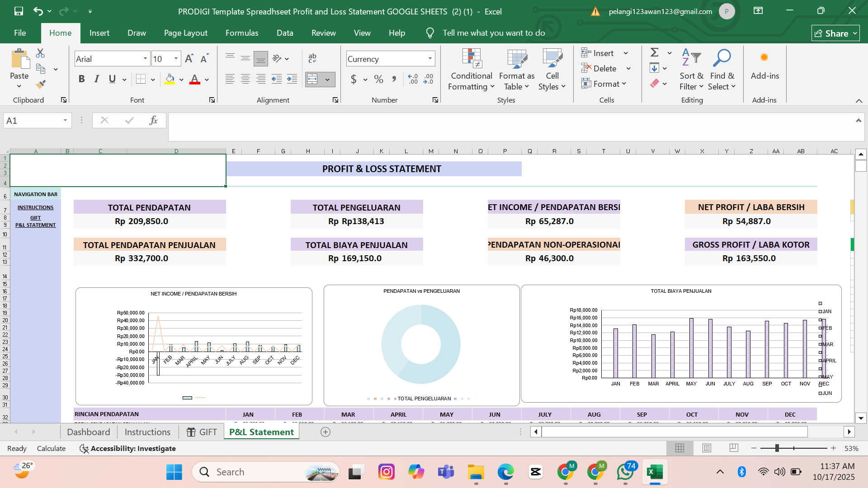The height and width of the screenshot is (488, 868).
Task: Click the AutoSum sigma icon
Action: click(x=654, y=52)
